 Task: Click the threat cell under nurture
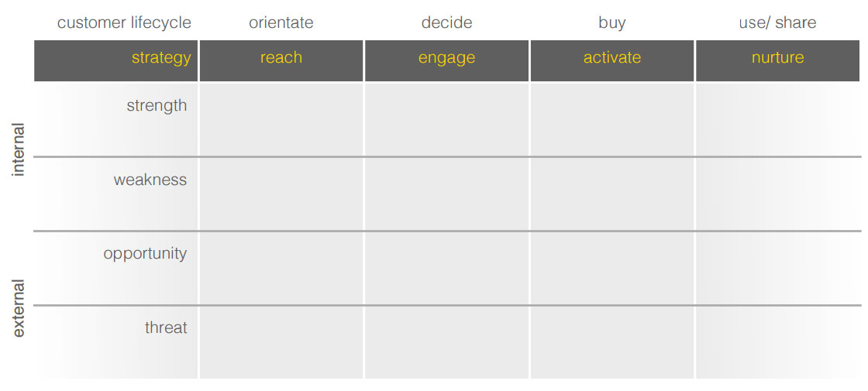[777, 342]
